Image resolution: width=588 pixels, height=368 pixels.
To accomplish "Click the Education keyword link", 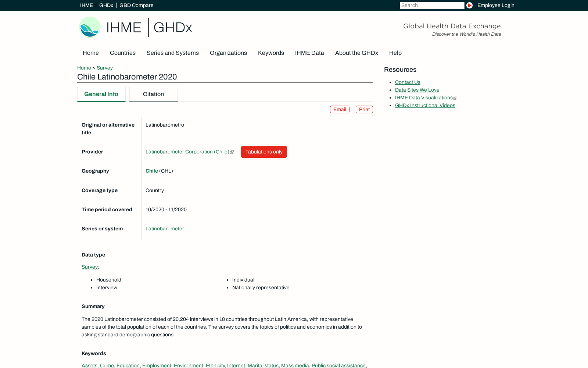I will [x=128, y=365].
